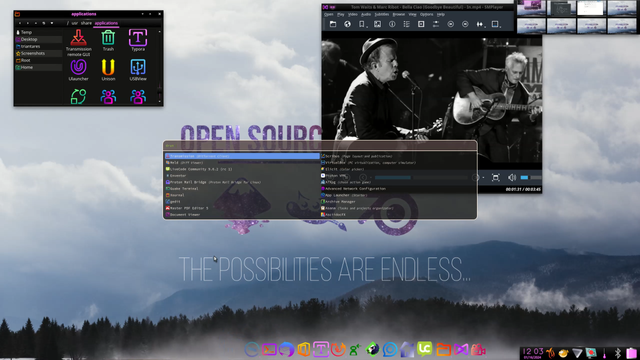The image size is (640, 360).
Task: Select Document Viewer entry in launcher
Action: click(x=242, y=215)
